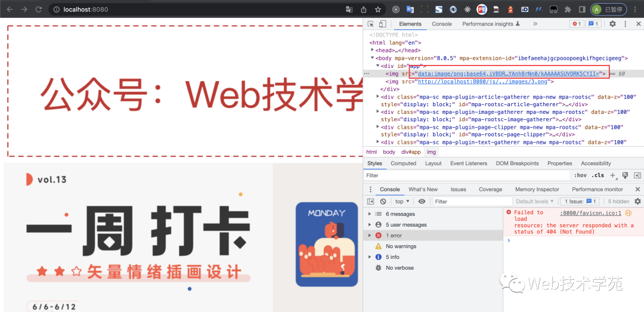Toggle the browser side panel
This screenshot has width=644, height=312.
[x=582, y=10]
